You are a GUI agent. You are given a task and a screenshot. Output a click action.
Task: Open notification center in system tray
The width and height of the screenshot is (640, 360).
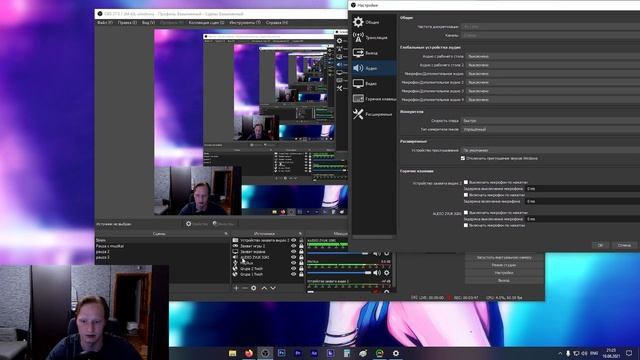(629, 353)
